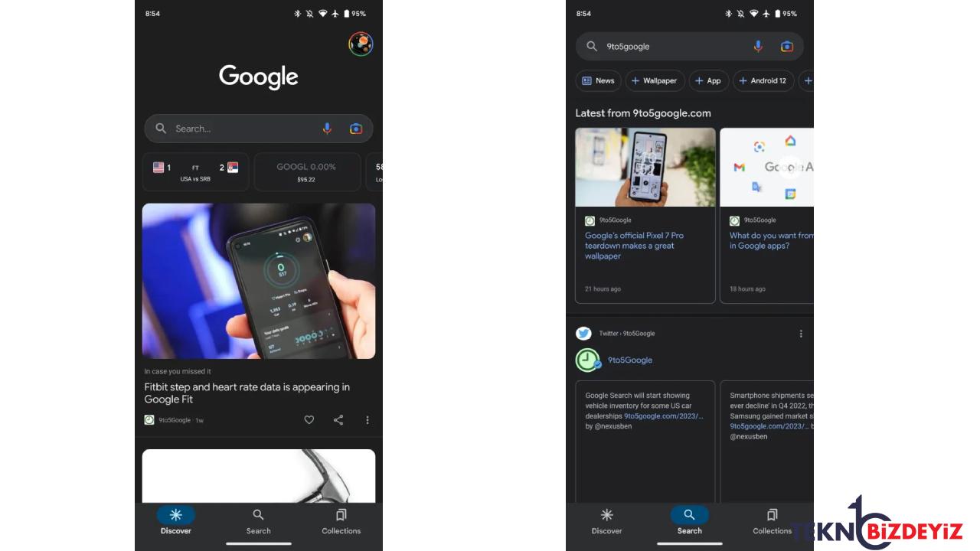Share the Fitbit article
Screen dimensions: 980x551
point(338,420)
